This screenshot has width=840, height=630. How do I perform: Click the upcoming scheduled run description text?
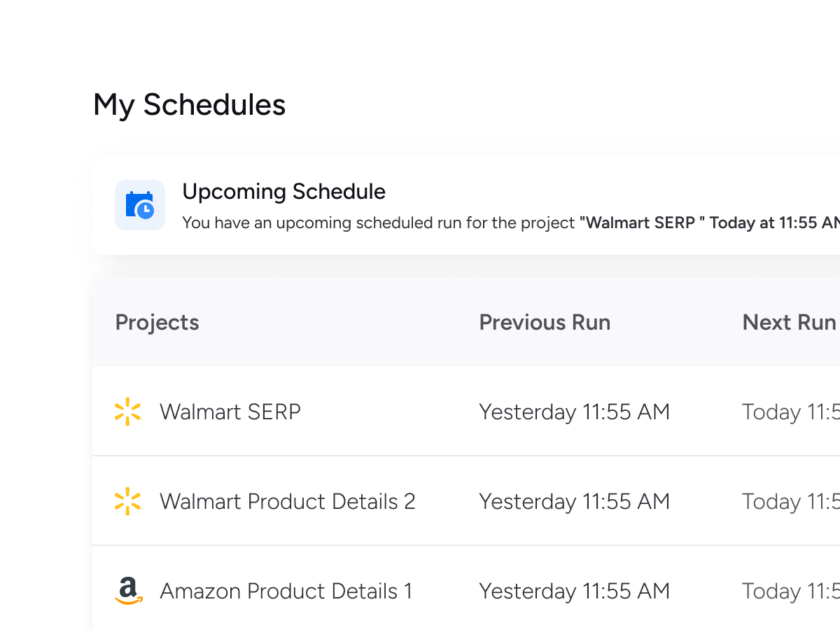pos(511,223)
